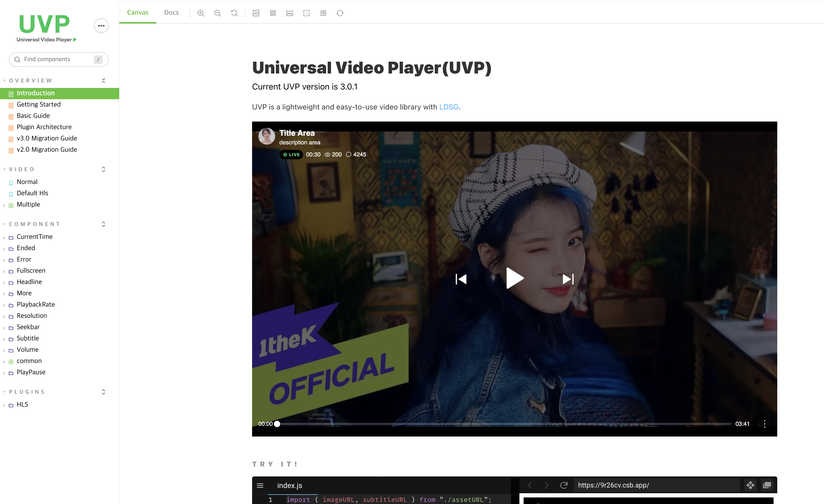The height and width of the screenshot is (504, 824).
Task: Go forward in sandbox preview browser
Action: (546, 485)
